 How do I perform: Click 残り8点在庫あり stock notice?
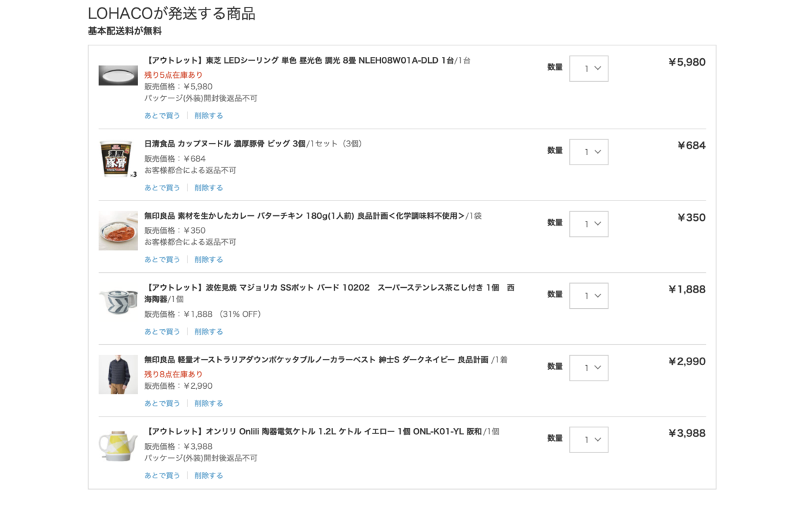pyautogui.click(x=173, y=375)
